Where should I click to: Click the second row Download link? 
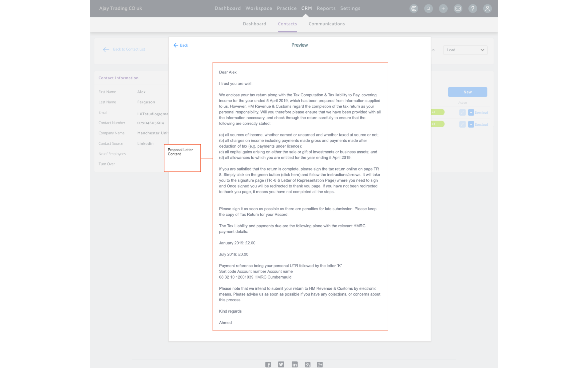(x=481, y=124)
